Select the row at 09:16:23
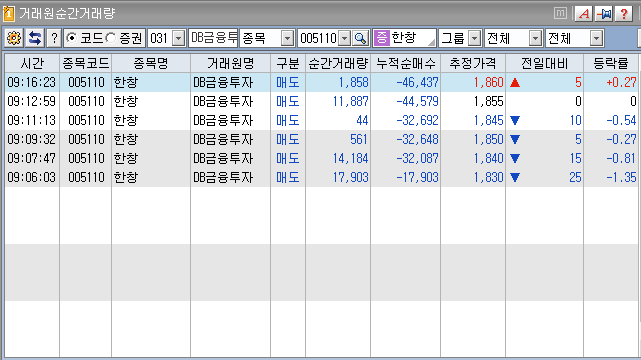The height and width of the screenshot is (360, 641). 321,83
